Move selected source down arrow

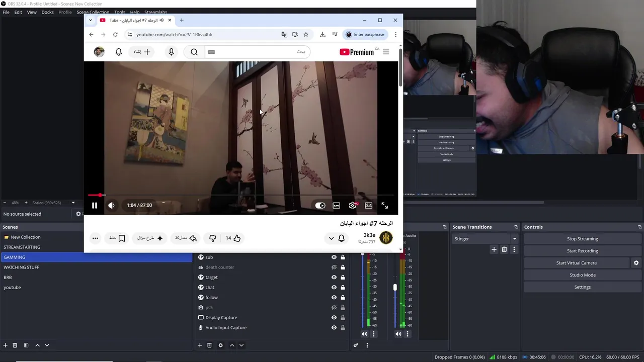242,345
